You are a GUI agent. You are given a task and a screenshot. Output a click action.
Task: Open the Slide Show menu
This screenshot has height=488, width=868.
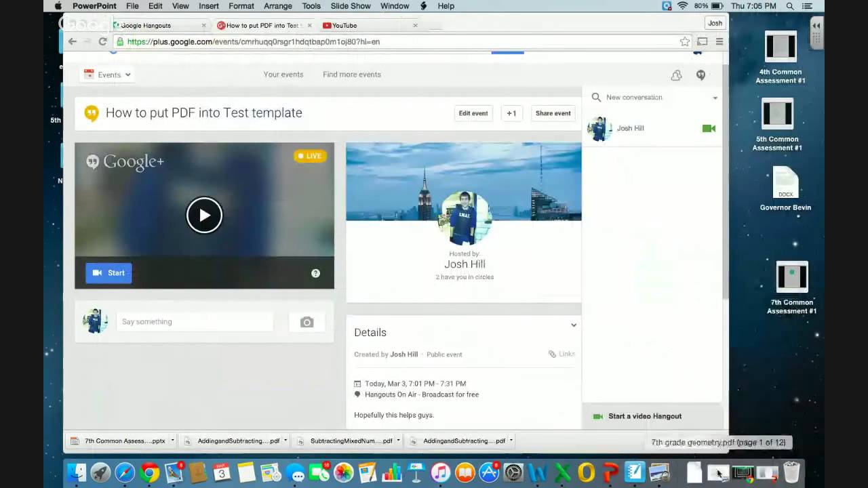[x=351, y=6]
